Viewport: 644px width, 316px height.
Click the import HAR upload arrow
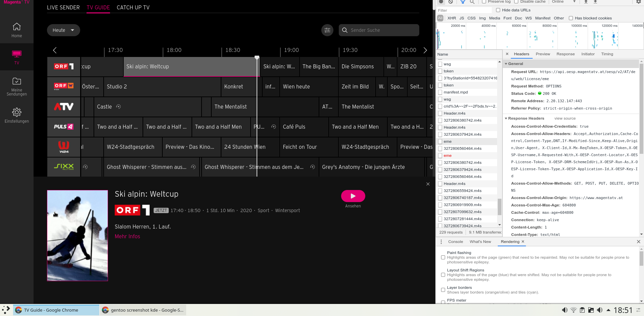point(586,2)
